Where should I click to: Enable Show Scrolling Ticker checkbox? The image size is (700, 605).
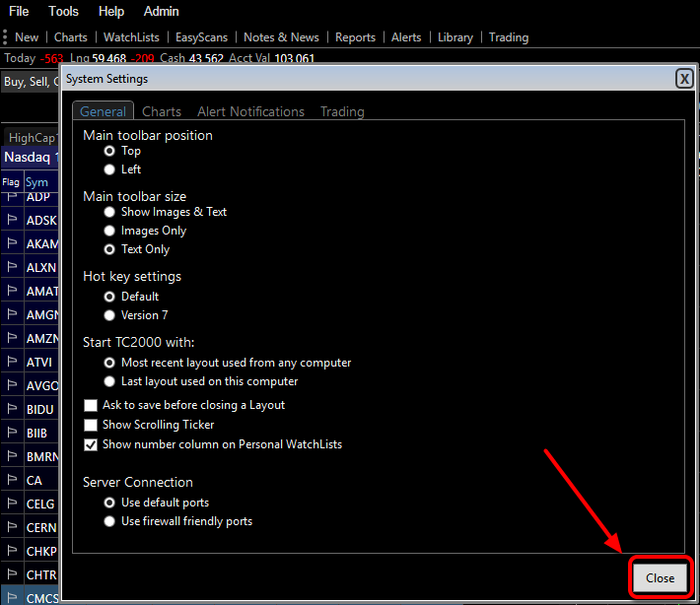tap(91, 425)
